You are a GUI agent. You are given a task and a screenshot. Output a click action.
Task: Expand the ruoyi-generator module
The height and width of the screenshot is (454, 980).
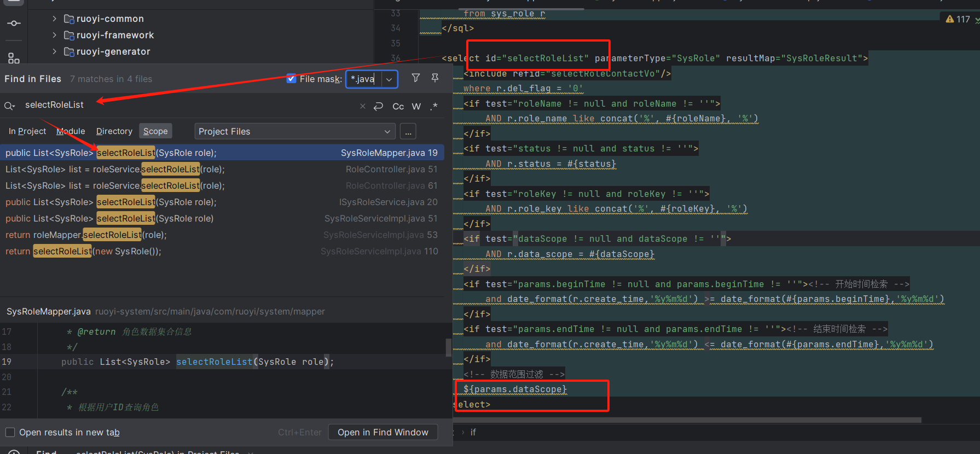point(54,51)
